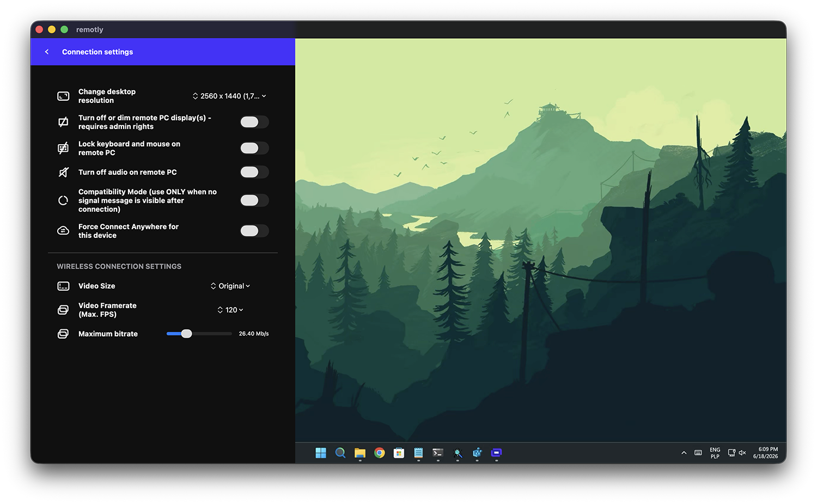This screenshot has height=504, width=817.
Task: Click the Maximum bitrate label
Action: pos(108,334)
